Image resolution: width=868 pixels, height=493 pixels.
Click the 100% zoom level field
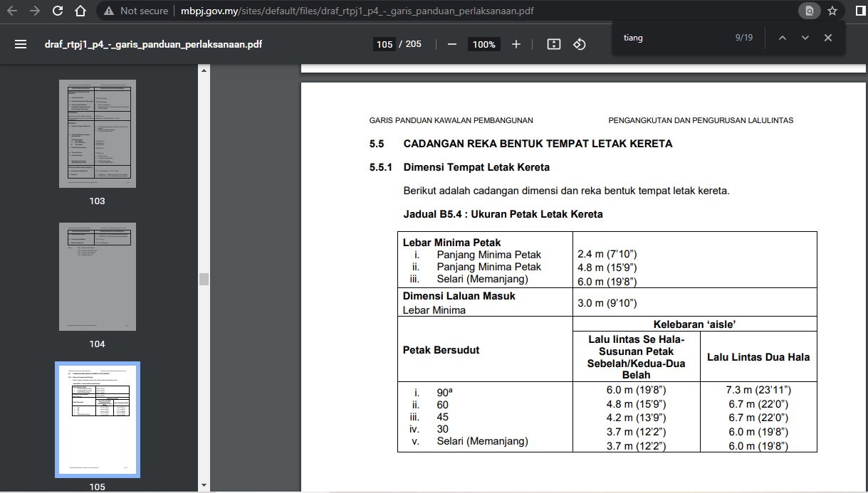click(483, 44)
